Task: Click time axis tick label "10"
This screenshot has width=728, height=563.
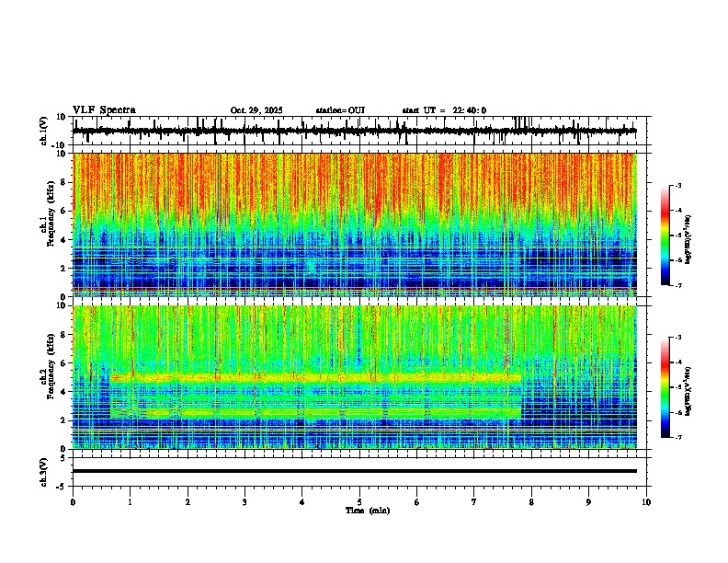Action: coord(646,502)
